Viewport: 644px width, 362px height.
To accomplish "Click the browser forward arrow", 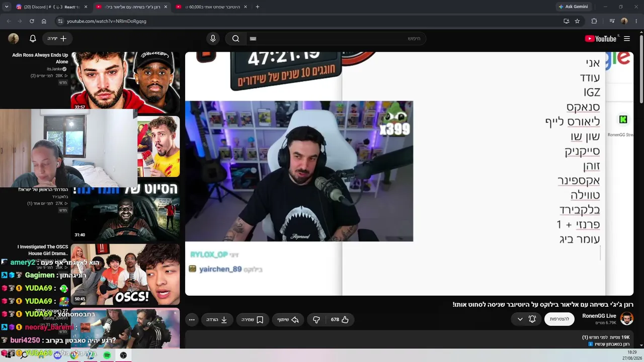I will 20,21.
